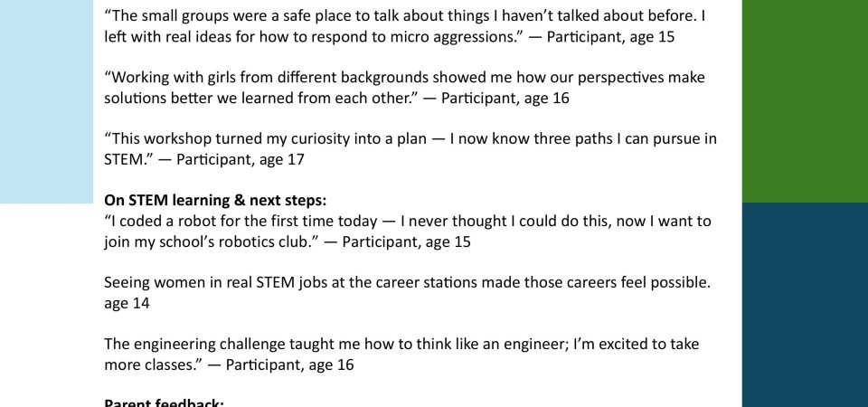Place cursor in "This workshop turned my curiosity" line
868x407 pixels.
point(271,138)
